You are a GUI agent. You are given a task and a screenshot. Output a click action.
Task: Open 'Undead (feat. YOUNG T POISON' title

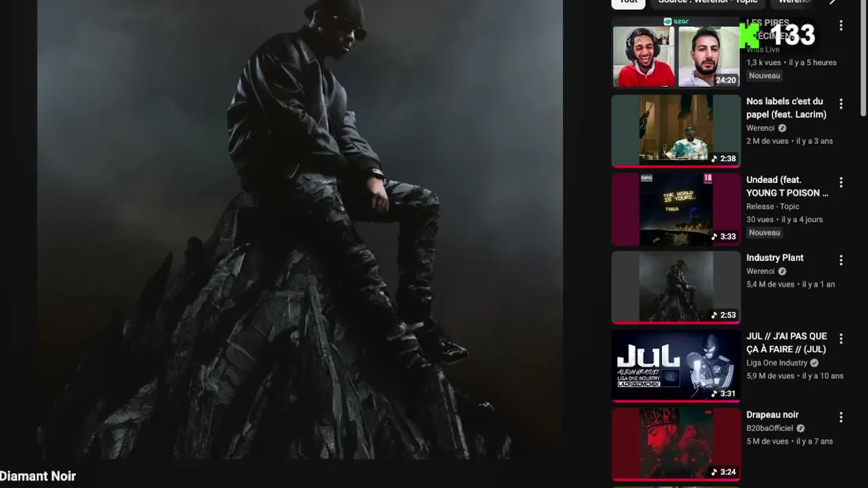(x=787, y=186)
